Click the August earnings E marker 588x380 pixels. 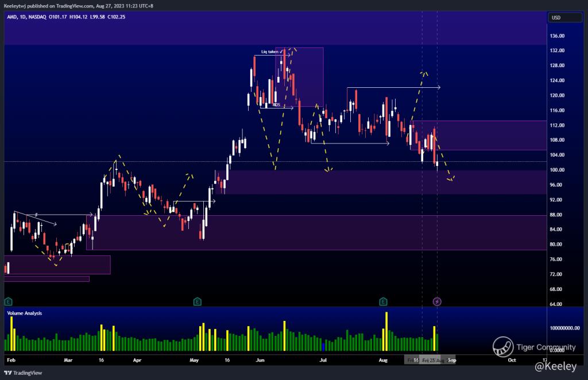tap(383, 302)
